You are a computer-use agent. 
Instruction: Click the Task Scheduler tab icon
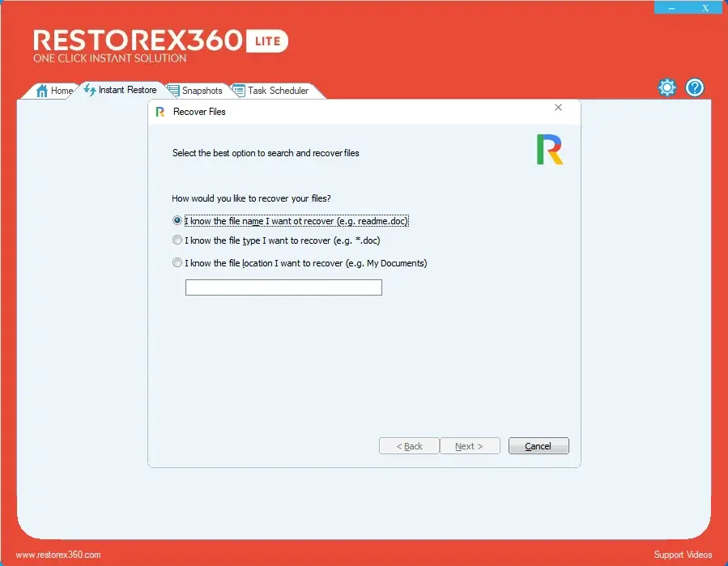pos(239,91)
